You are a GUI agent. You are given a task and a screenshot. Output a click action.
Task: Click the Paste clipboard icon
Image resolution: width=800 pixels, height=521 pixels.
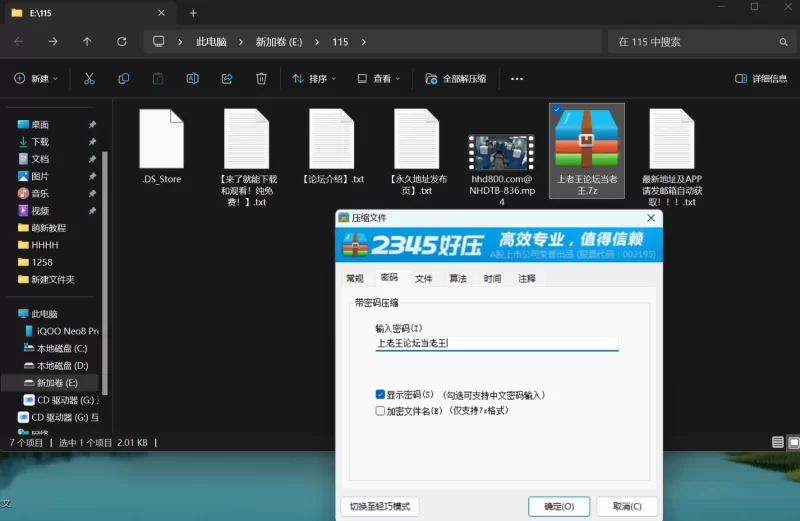click(158, 79)
